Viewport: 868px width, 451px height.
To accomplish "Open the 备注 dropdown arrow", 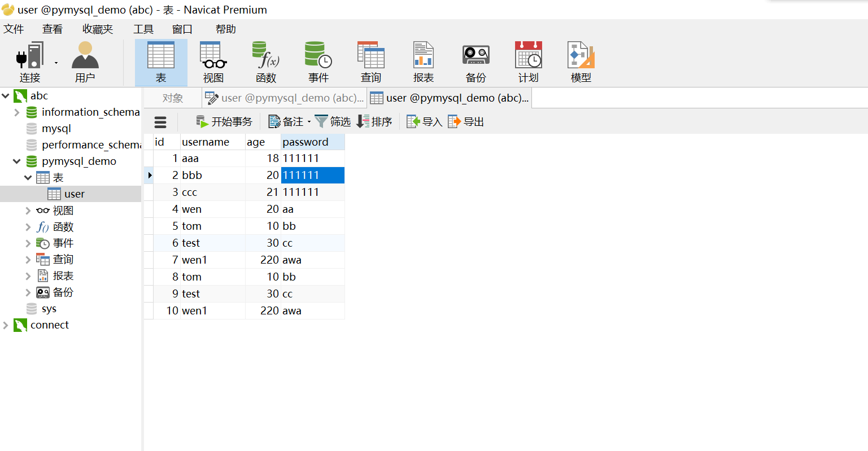I will 309,121.
